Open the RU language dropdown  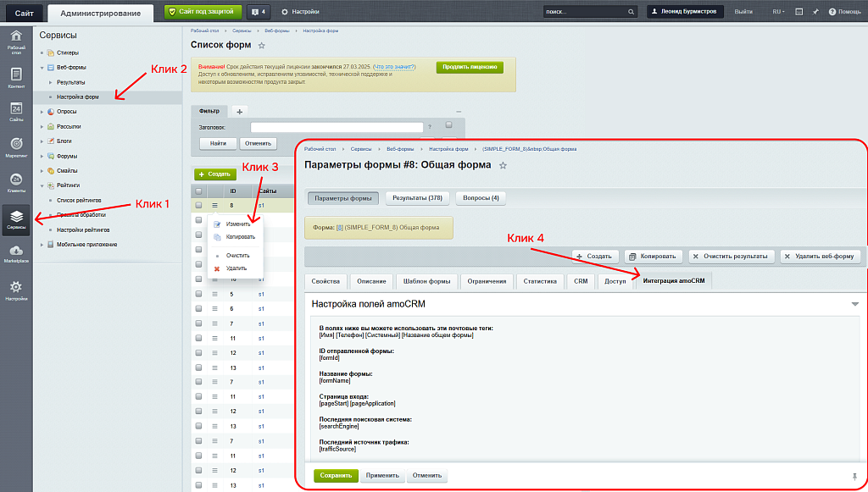tap(778, 12)
